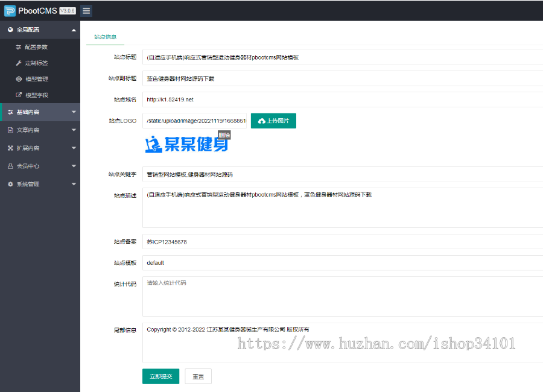The height and width of the screenshot is (392, 543).
Task: Toggle the sidebar hamburger menu icon
Action: [x=86, y=11]
